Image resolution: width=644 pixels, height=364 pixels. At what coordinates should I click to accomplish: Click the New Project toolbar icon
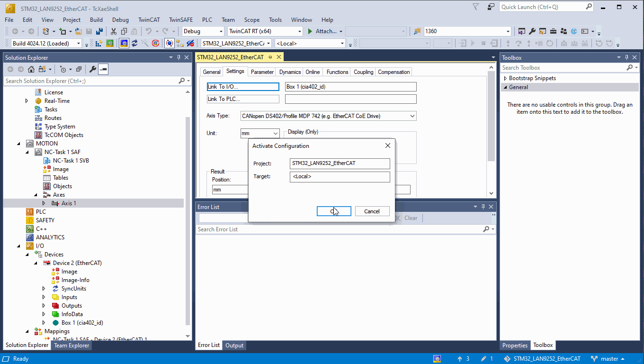pos(45,31)
